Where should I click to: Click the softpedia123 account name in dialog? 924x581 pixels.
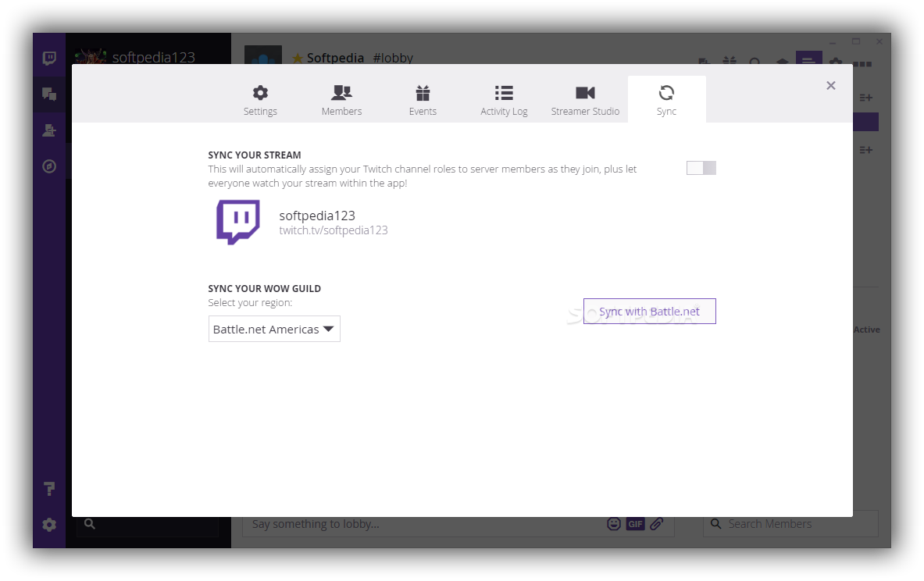point(317,216)
